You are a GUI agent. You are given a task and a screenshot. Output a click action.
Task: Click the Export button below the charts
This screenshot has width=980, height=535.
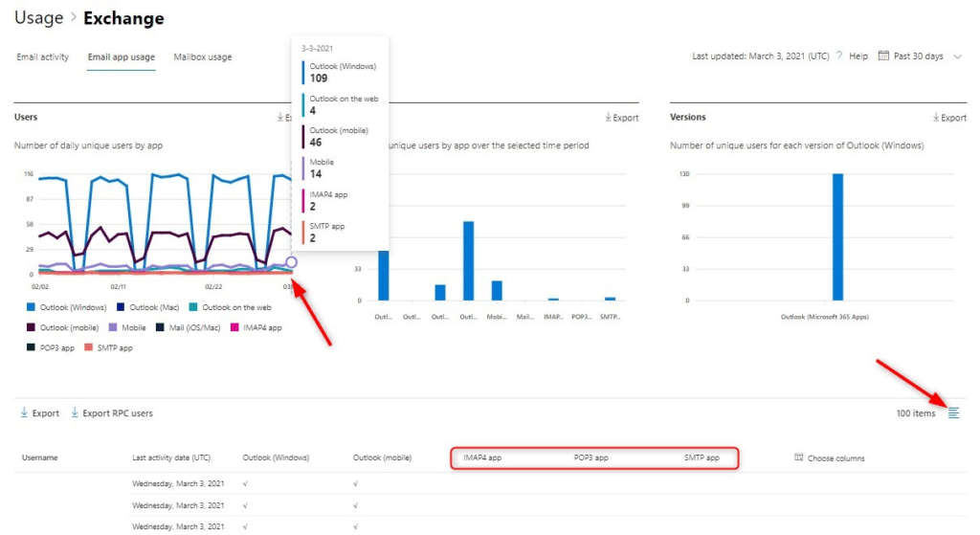[x=40, y=413]
